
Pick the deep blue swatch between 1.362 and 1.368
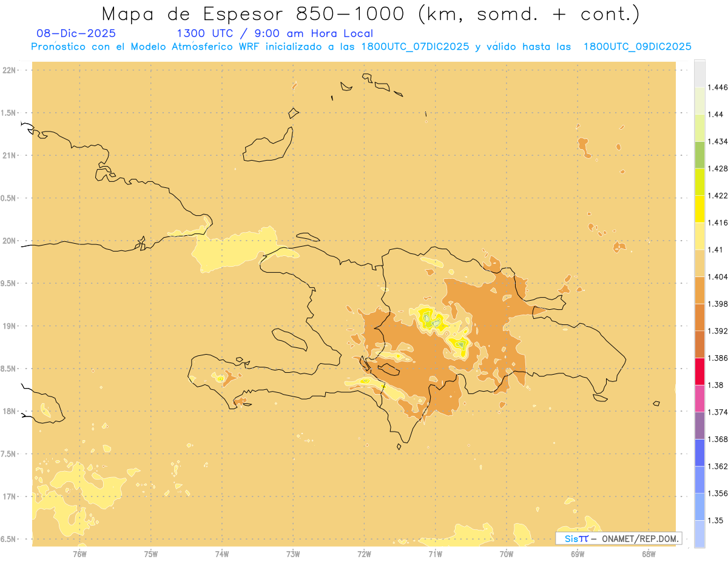[699, 453]
